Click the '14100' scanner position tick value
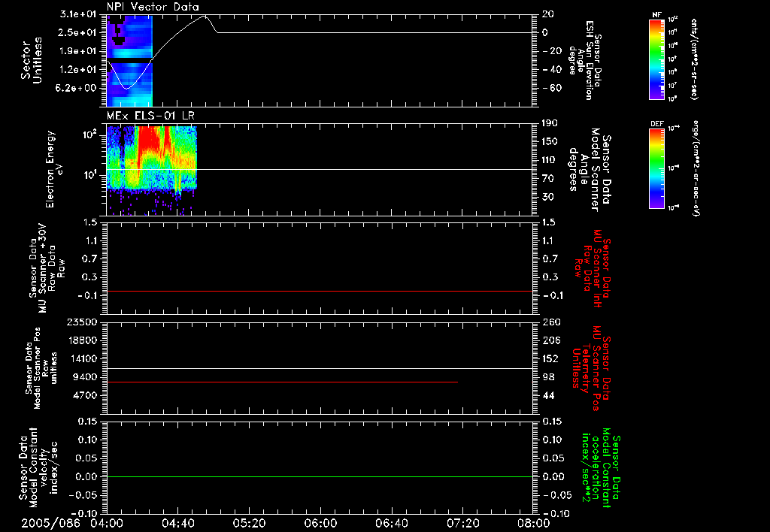This screenshot has width=770, height=532. pos(82,358)
